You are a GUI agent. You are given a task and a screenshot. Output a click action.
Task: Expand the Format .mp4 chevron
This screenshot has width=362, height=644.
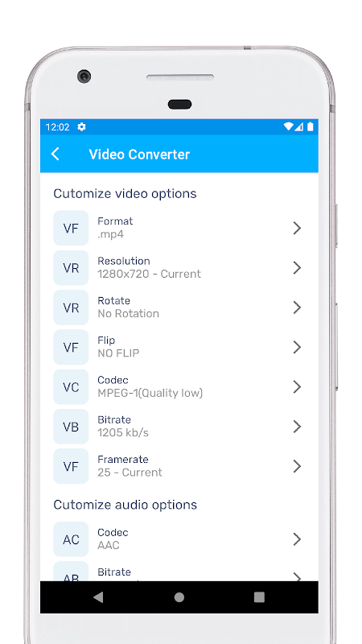tap(297, 228)
